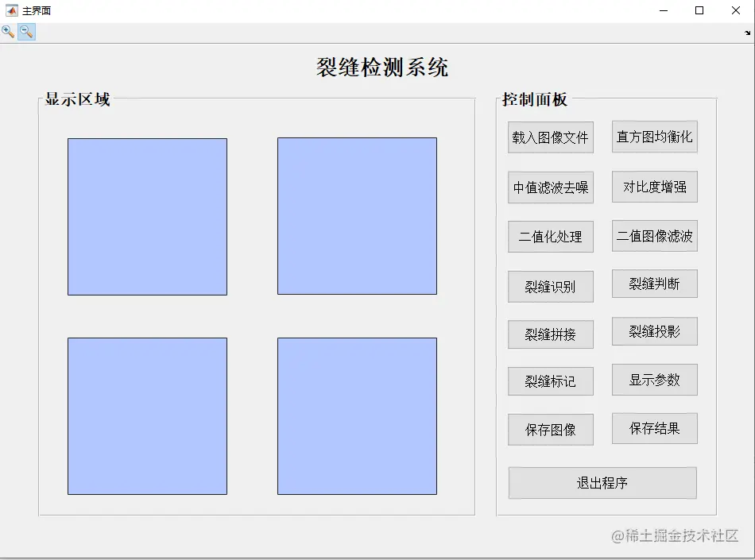Image resolution: width=755 pixels, height=560 pixels.
Task: Click 载入图像文件 button
Action: tap(551, 137)
